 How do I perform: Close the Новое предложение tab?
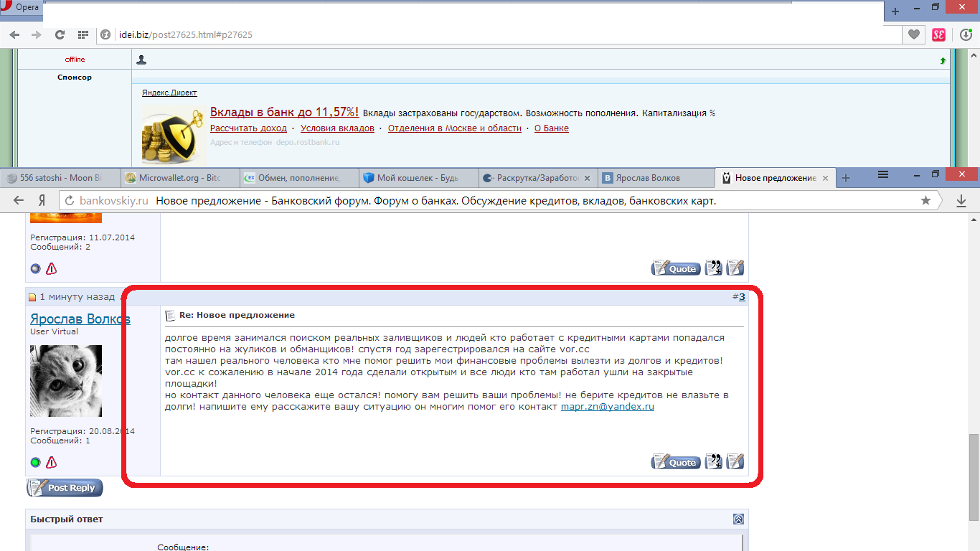pyautogui.click(x=825, y=178)
